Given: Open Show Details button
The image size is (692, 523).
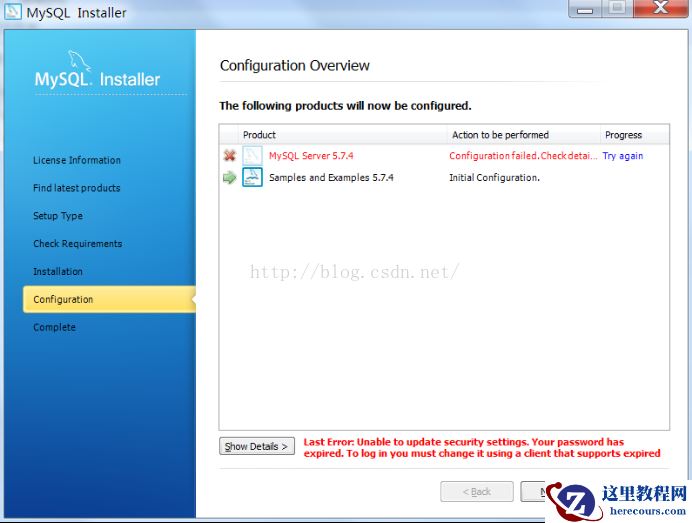Looking at the screenshot, I should coord(257,446).
